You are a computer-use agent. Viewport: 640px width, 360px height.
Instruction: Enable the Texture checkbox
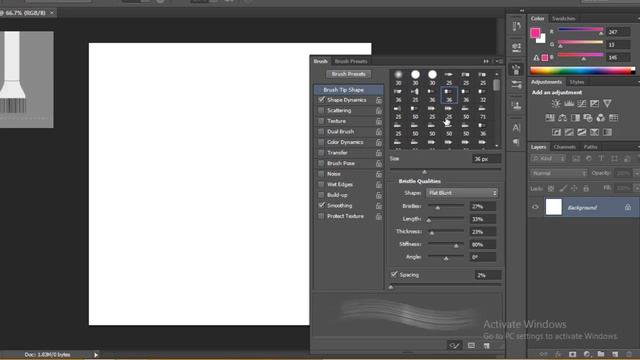click(321, 121)
